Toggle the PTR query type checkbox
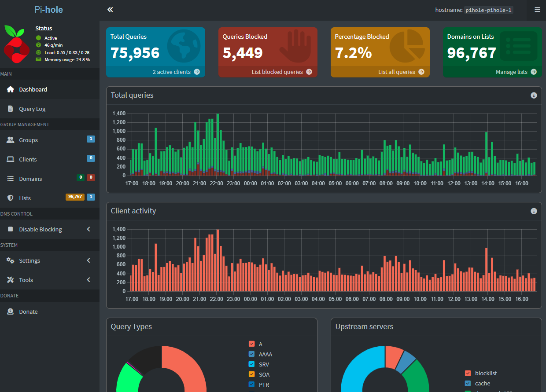 (x=252, y=385)
